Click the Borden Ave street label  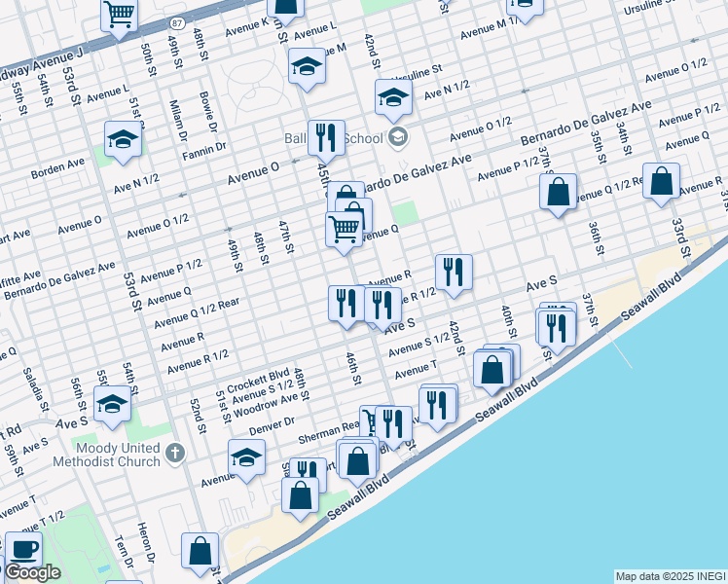[58, 168]
